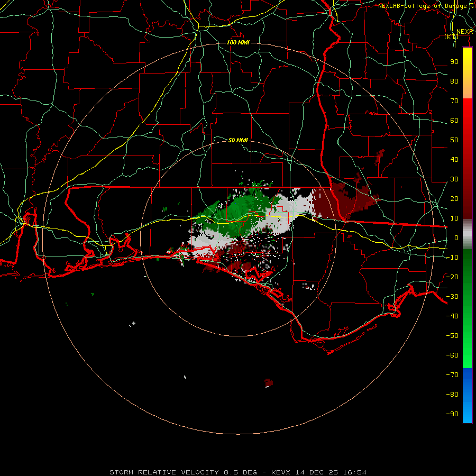This screenshot has height=476, width=476.
Task: Click the -50 value on velocity scale
Action: pyautogui.click(x=452, y=336)
